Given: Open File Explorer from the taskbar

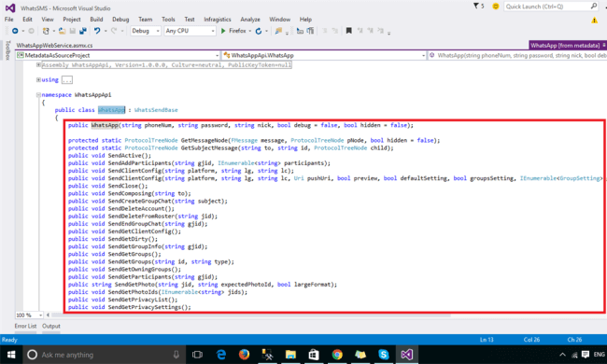Looking at the screenshot, I should 290,355.
